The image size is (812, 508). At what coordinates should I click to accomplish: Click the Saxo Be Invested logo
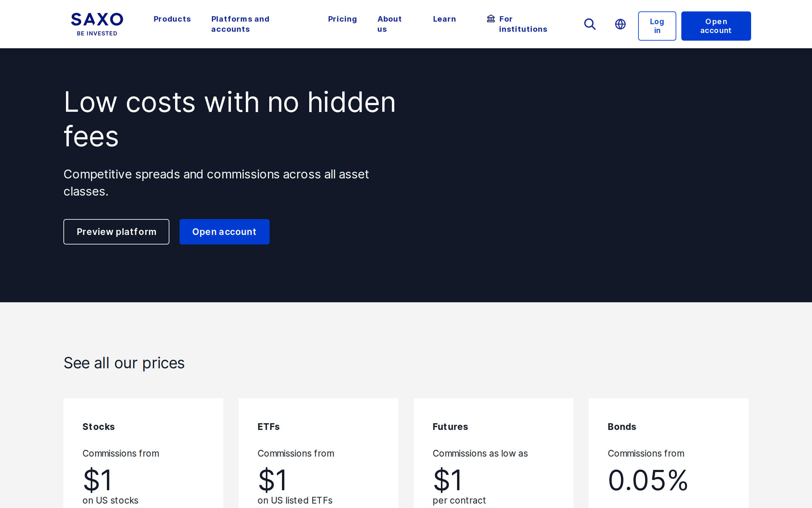[x=97, y=24]
